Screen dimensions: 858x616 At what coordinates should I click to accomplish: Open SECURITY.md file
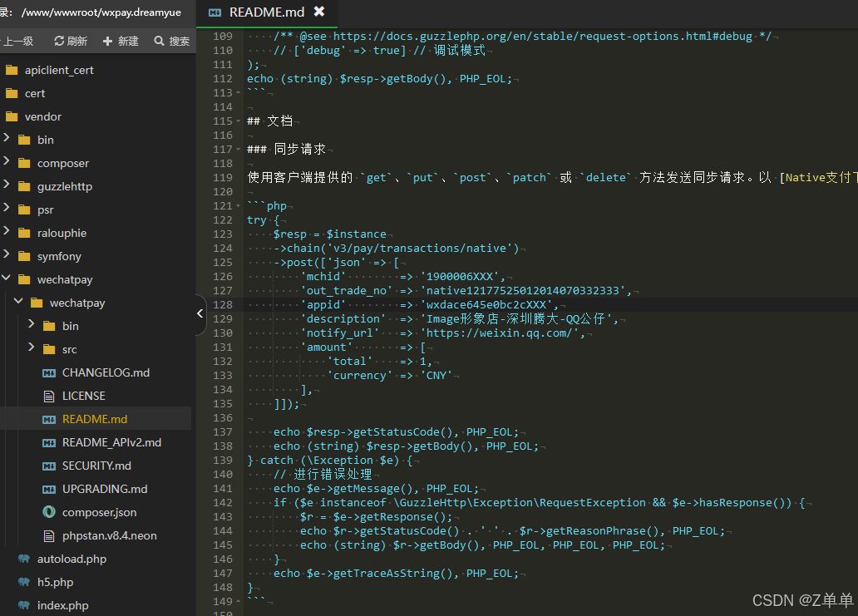pos(96,466)
